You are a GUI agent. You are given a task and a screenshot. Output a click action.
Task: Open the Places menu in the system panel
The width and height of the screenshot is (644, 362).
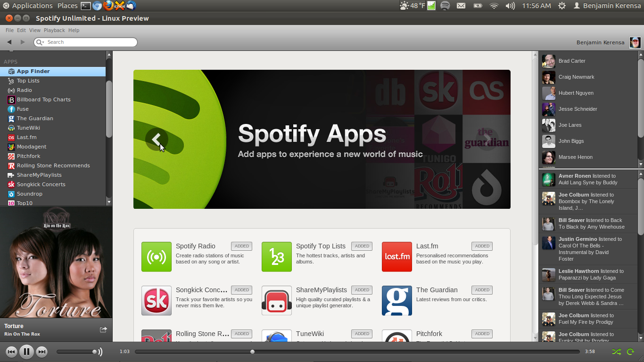coord(67,6)
